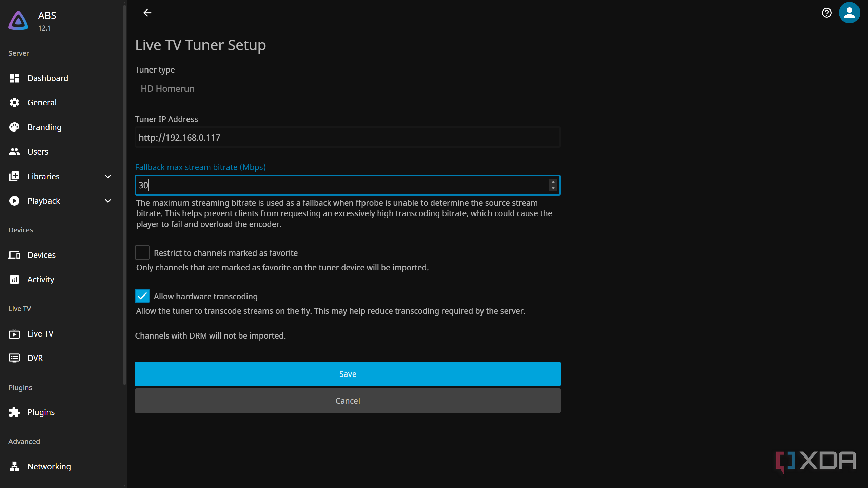Click the Devices monitor icon

click(14, 255)
